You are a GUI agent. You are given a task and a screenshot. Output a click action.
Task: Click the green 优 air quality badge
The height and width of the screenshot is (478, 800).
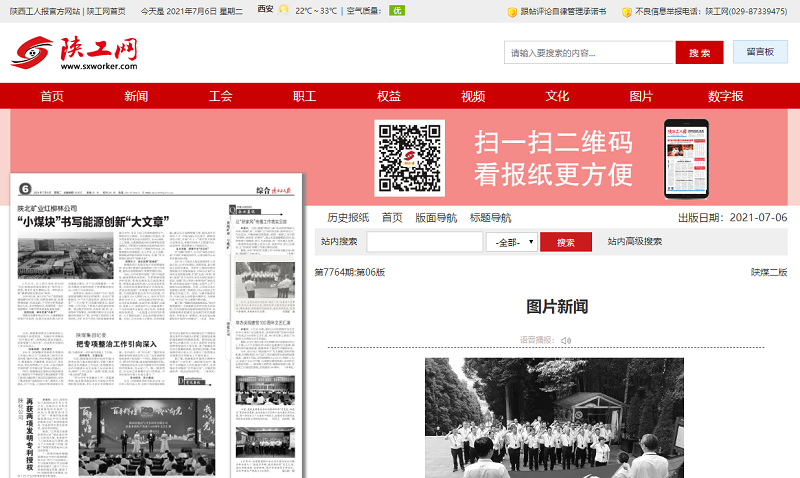pyautogui.click(x=397, y=10)
